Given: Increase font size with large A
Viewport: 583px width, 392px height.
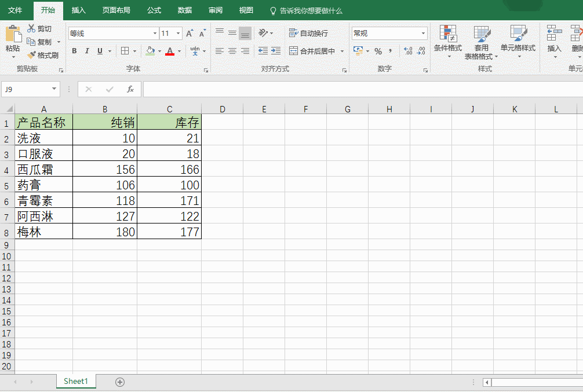Looking at the screenshot, I should pyautogui.click(x=190, y=34).
